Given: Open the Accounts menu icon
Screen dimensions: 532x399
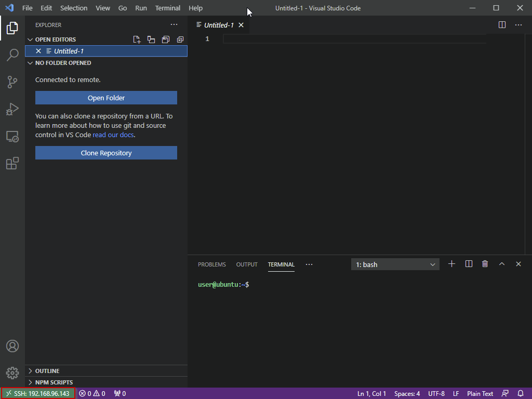Looking at the screenshot, I should (x=12, y=346).
